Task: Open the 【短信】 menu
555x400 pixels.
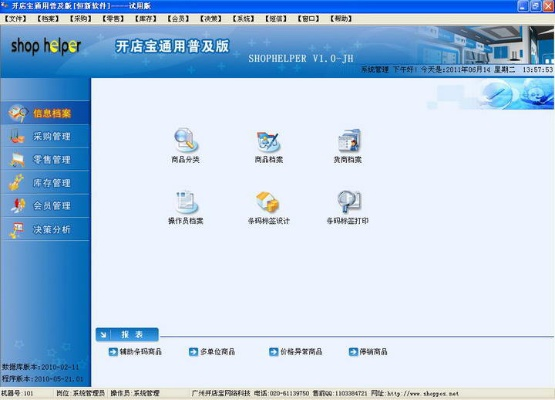Action: 276,18
